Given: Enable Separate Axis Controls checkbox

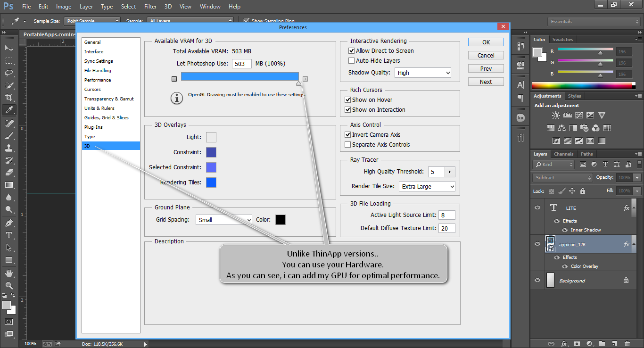Looking at the screenshot, I should coord(348,144).
